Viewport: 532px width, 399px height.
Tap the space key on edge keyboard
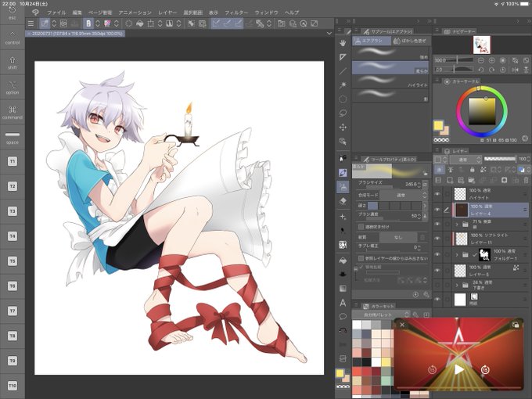pos(13,138)
